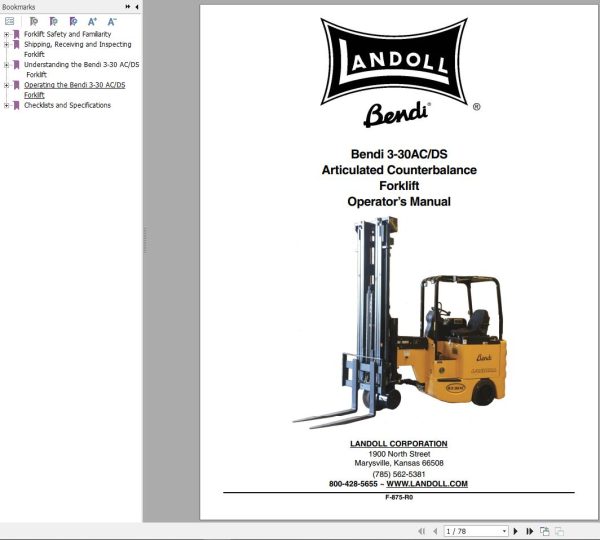Click the Bookmarks panel title
Screen dimensions: 600x540
[18, 7]
